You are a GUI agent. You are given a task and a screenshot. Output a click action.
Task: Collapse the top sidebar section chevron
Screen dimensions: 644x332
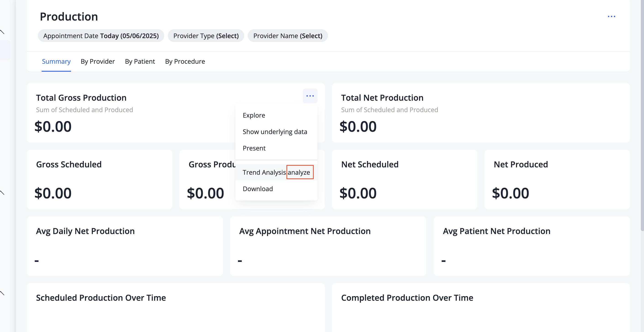tap(3, 32)
